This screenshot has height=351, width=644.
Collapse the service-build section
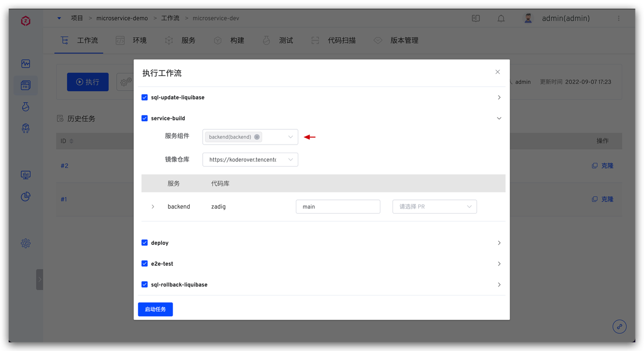(499, 118)
